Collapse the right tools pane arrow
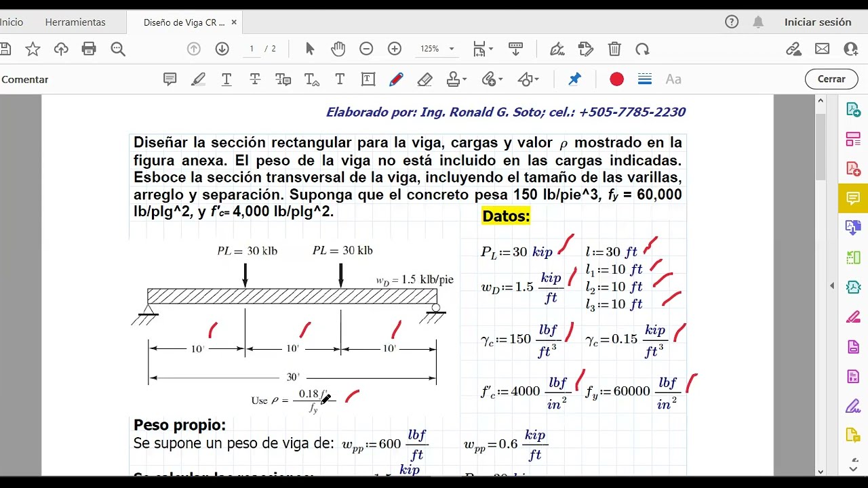Viewport: 868px width, 488px height. click(832, 286)
